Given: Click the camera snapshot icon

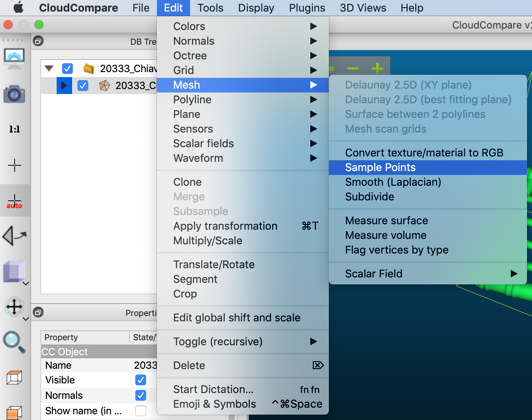Looking at the screenshot, I should point(14,94).
